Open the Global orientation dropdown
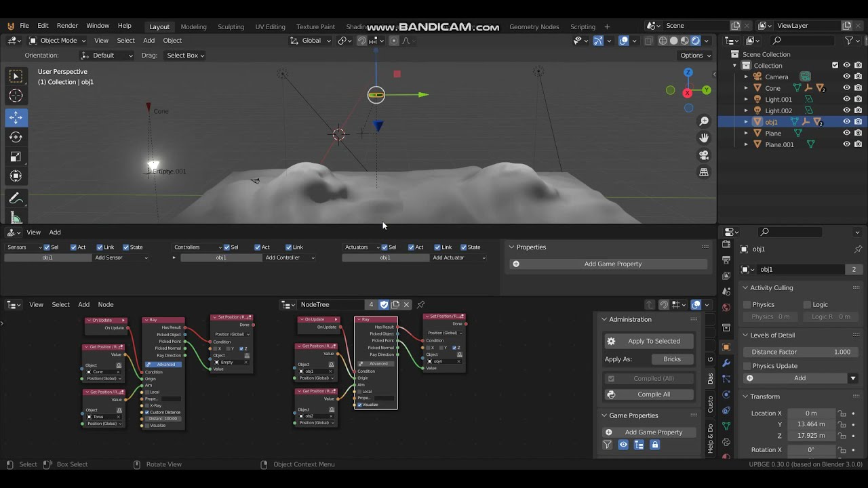Viewport: 868px width, 488px height. click(x=311, y=41)
